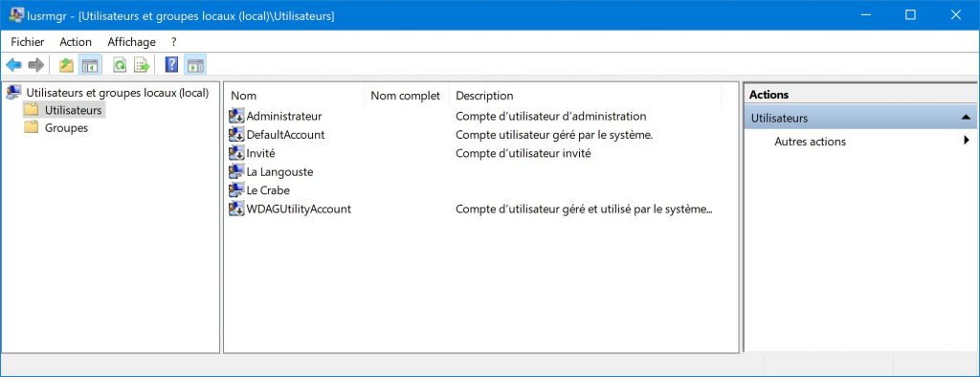Viewport: 980px width, 377px height.
Task: Open the Affichage menu
Action: pyautogui.click(x=131, y=42)
